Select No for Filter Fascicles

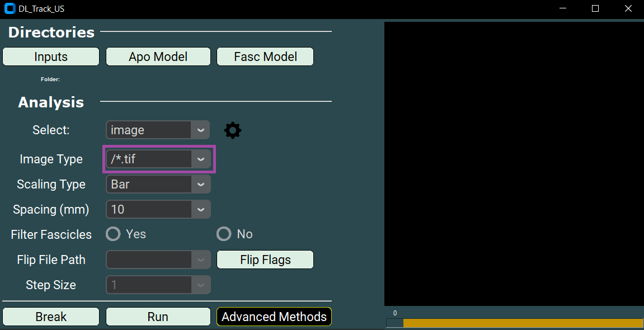(x=224, y=234)
